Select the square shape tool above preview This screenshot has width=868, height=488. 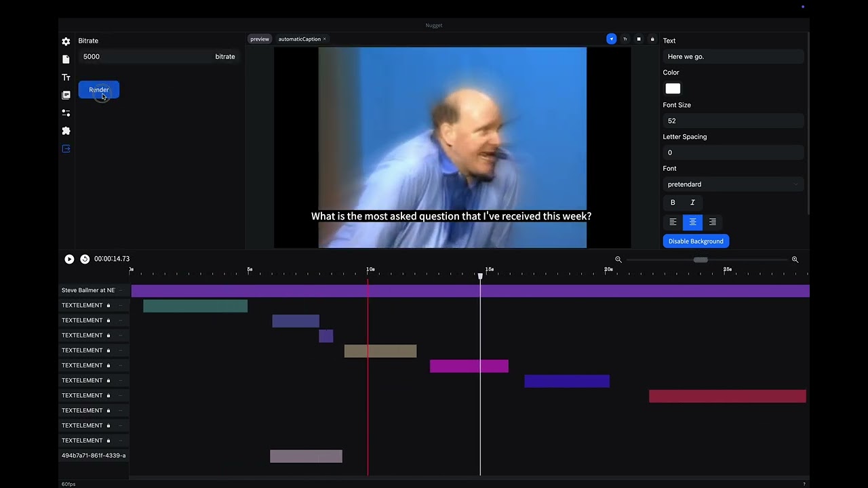click(639, 39)
